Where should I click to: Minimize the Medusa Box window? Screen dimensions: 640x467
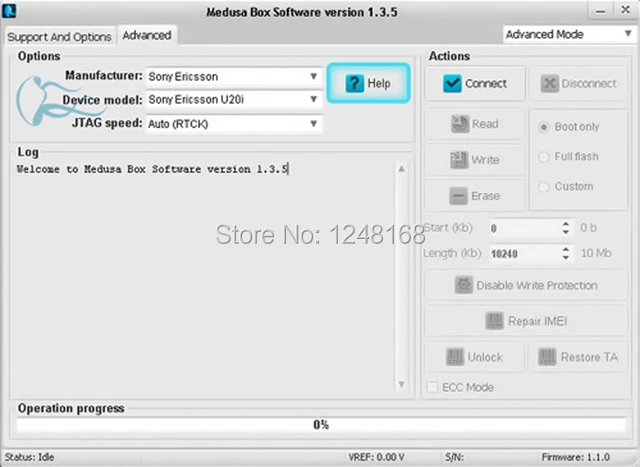click(x=601, y=11)
